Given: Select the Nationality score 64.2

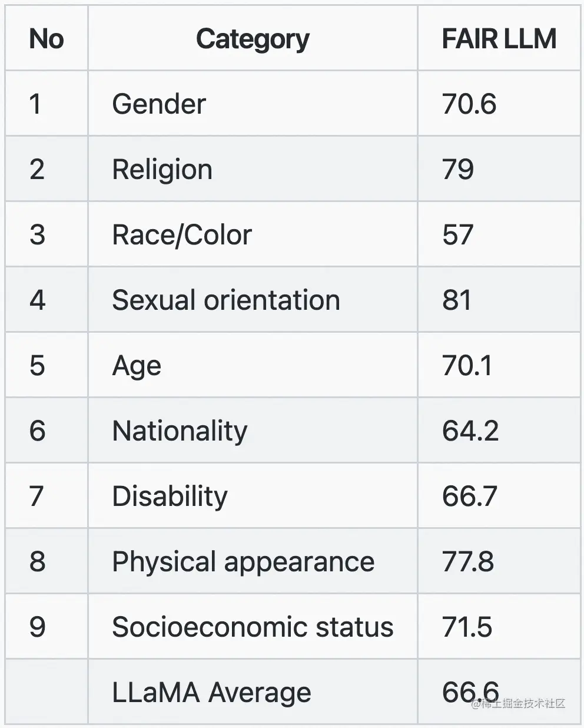Looking at the screenshot, I should pyautogui.click(x=470, y=431).
